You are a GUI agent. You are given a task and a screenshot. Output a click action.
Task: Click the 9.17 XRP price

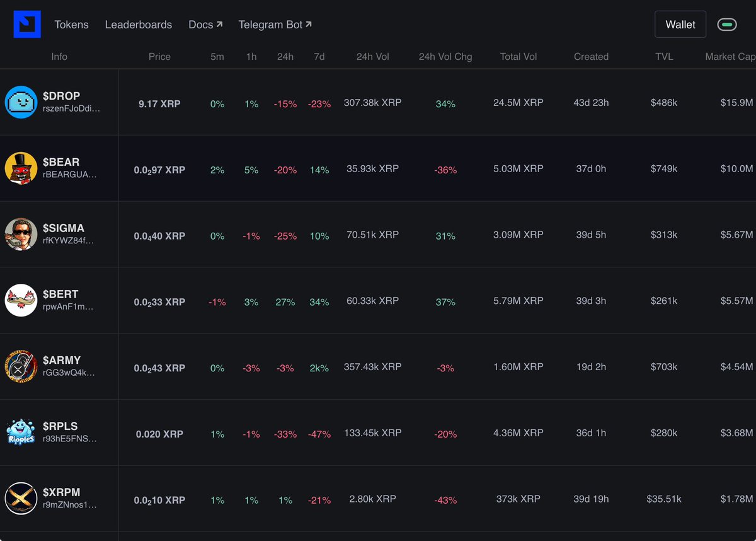click(x=159, y=103)
